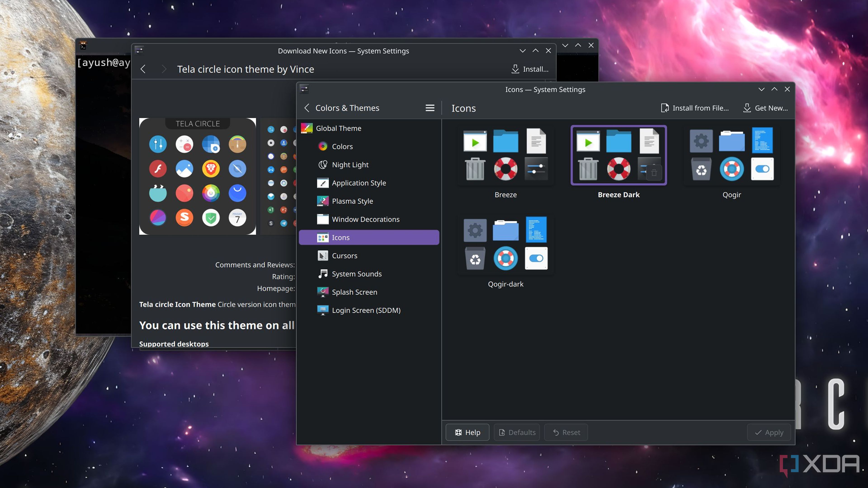
Task: Open Plasma Style page
Action: [x=369, y=201]
